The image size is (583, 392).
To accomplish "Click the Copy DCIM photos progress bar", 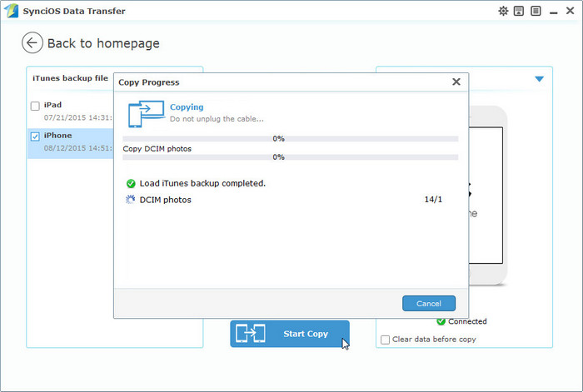I will pyautogui.click(x=291, y=157).
